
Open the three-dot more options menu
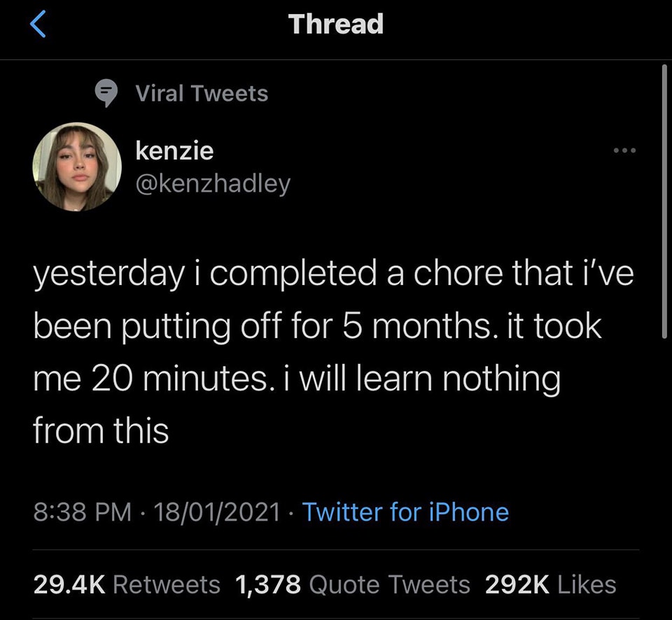click(624, 151)
